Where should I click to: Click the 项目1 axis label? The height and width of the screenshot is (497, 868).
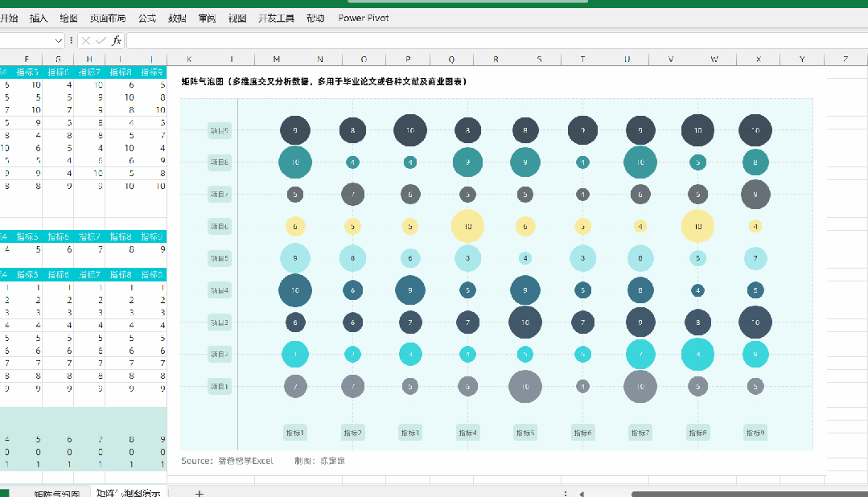220,386
